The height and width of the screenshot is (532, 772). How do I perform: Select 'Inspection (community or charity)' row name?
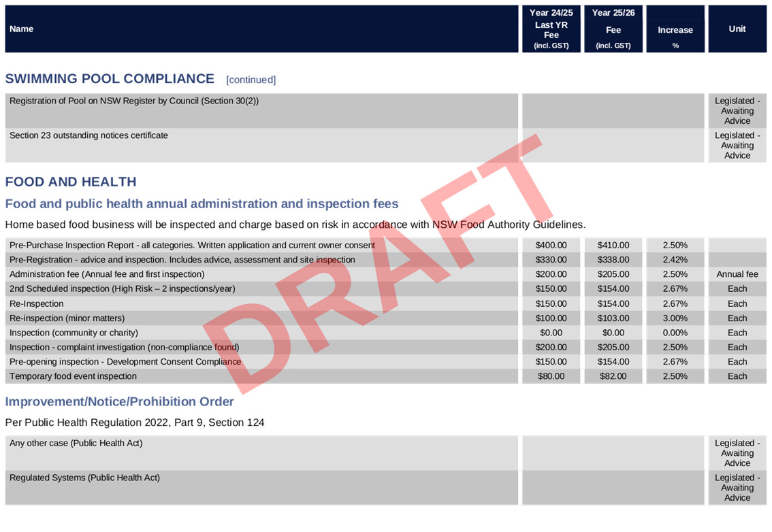coord(74,333)
